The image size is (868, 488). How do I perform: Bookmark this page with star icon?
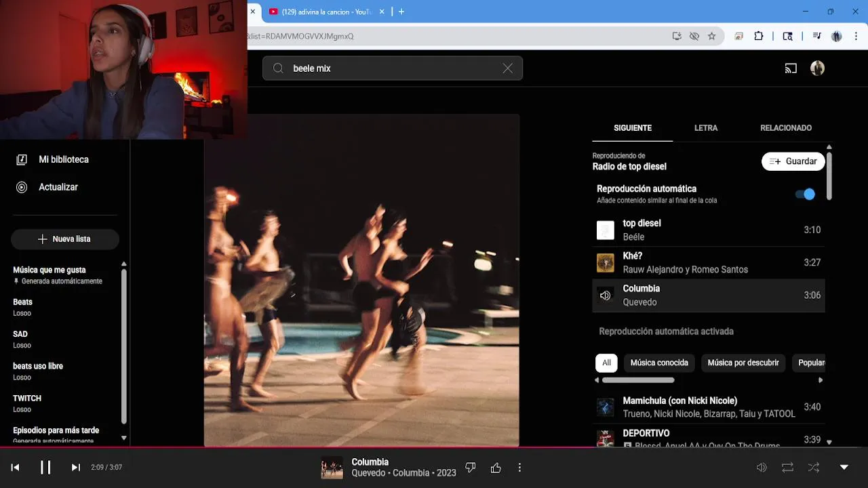pyautogui.click(x=711, y=36)
